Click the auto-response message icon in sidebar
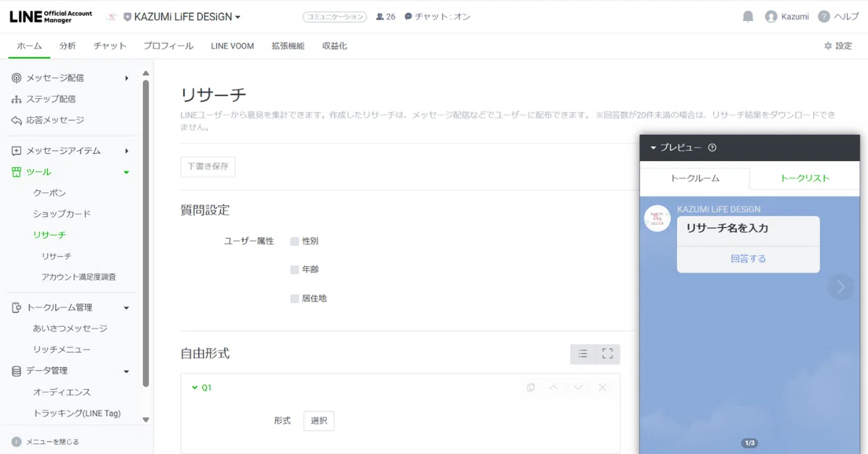 pos(17,120)
